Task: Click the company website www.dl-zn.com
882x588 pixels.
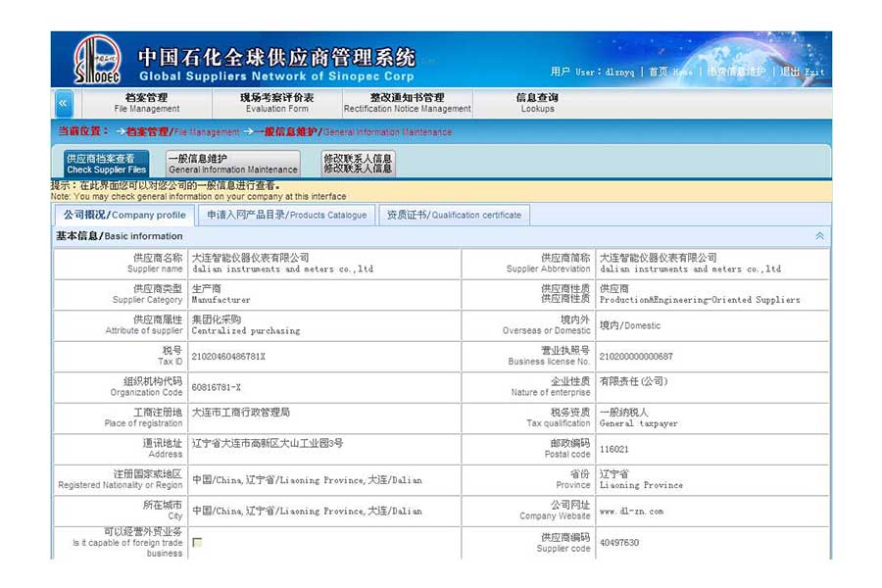Action: (x=631, y=511)
